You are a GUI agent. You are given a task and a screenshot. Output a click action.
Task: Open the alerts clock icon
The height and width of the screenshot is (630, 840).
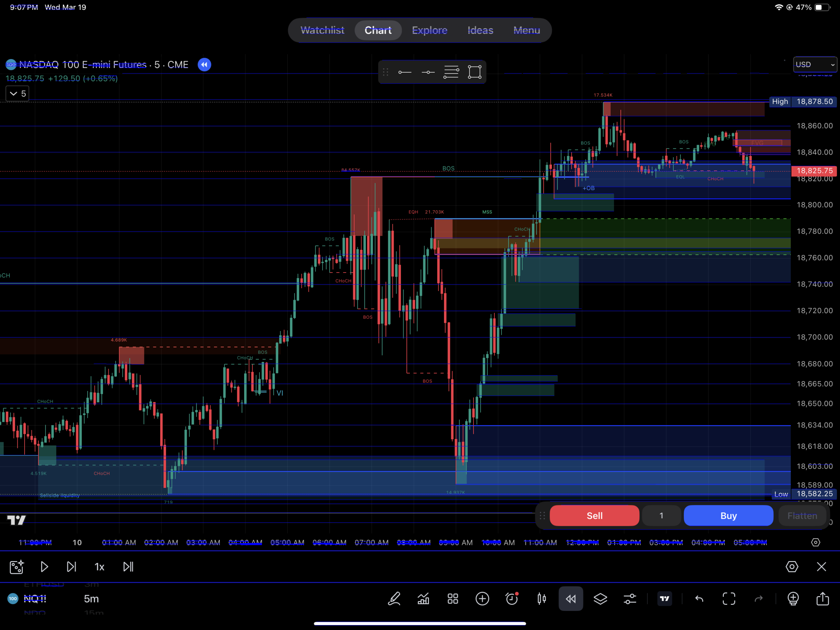tap(512, 599)
